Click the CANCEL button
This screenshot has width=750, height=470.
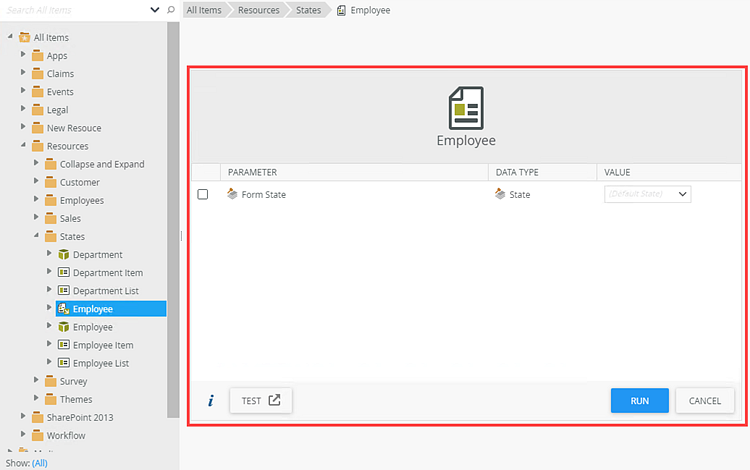(x=705, y=401)
